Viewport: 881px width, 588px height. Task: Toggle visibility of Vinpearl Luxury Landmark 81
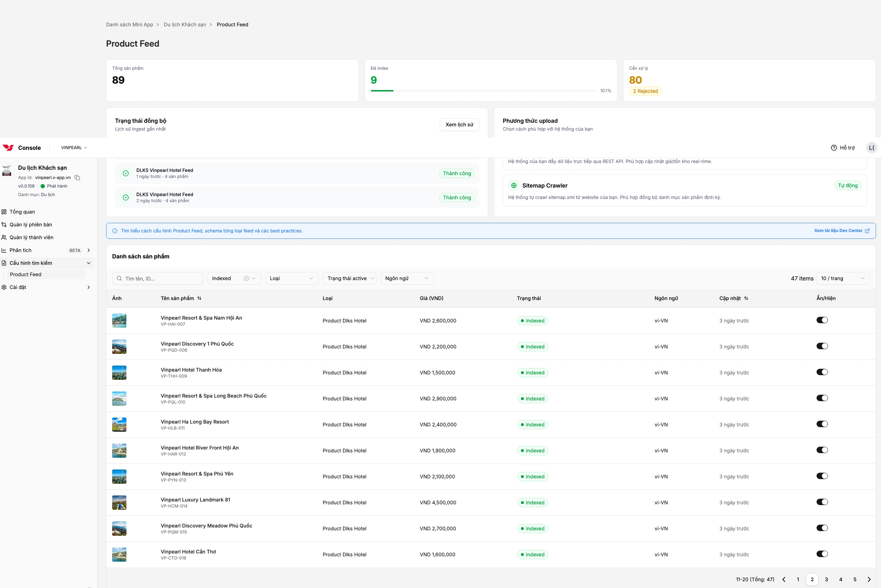tap(822, 502)
